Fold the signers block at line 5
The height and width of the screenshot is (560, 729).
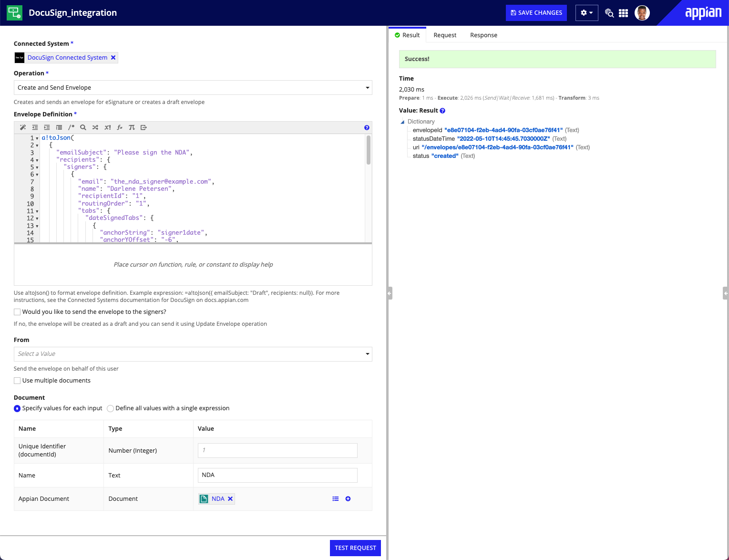point(37,167)
